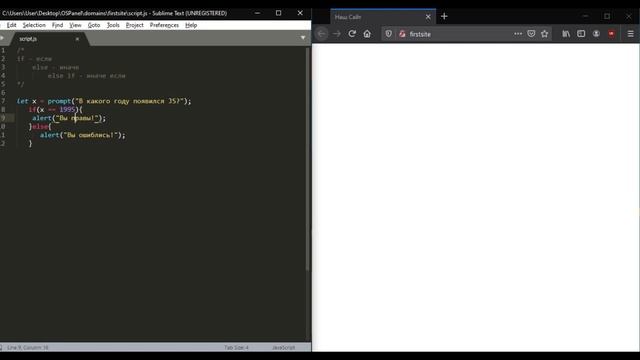Open site info icon beside firstsite
The width and height of the screenshot is (640, 360).
pyautogui.click(x=402, y=34)
